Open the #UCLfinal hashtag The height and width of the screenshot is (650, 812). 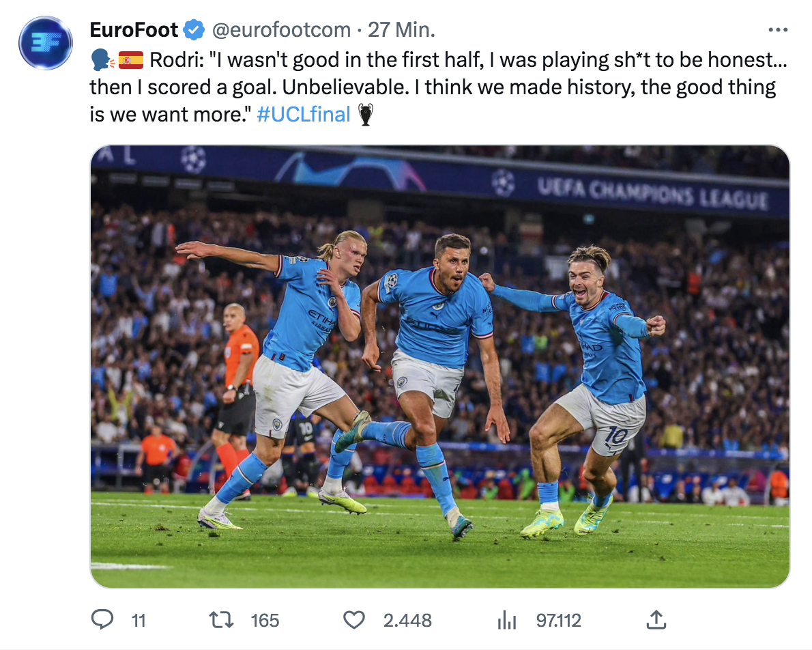(x=304, y=114)
